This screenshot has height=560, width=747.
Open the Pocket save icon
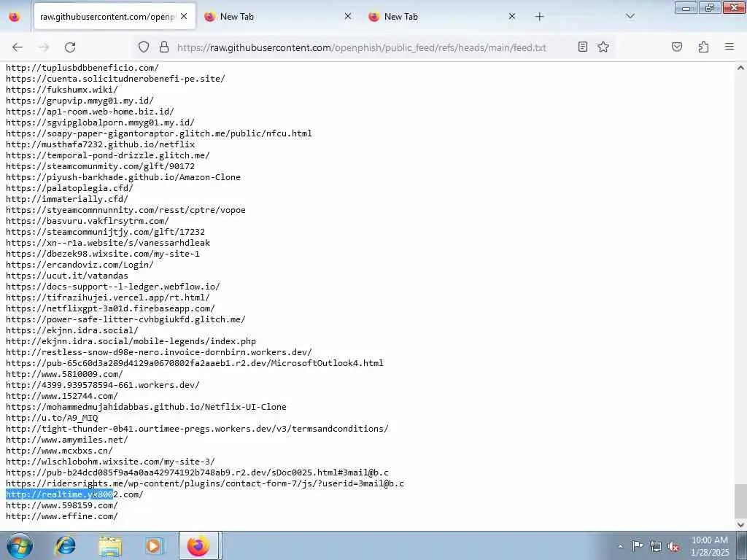coord(677,47)
